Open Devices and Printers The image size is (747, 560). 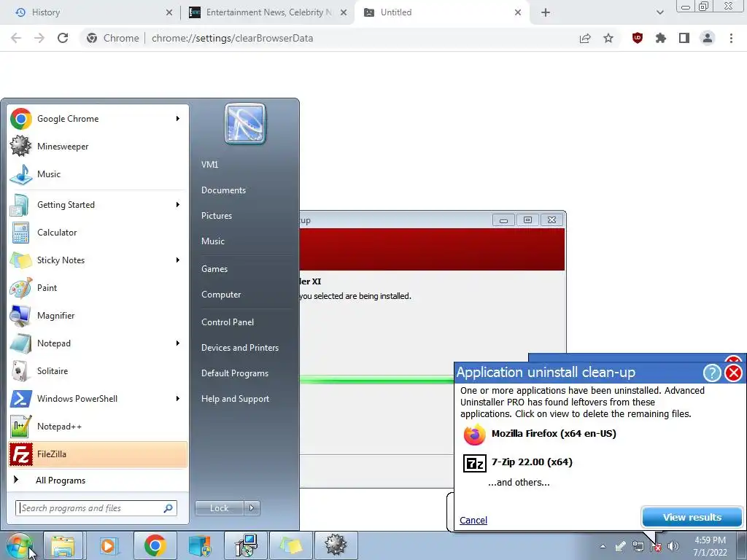239,348
